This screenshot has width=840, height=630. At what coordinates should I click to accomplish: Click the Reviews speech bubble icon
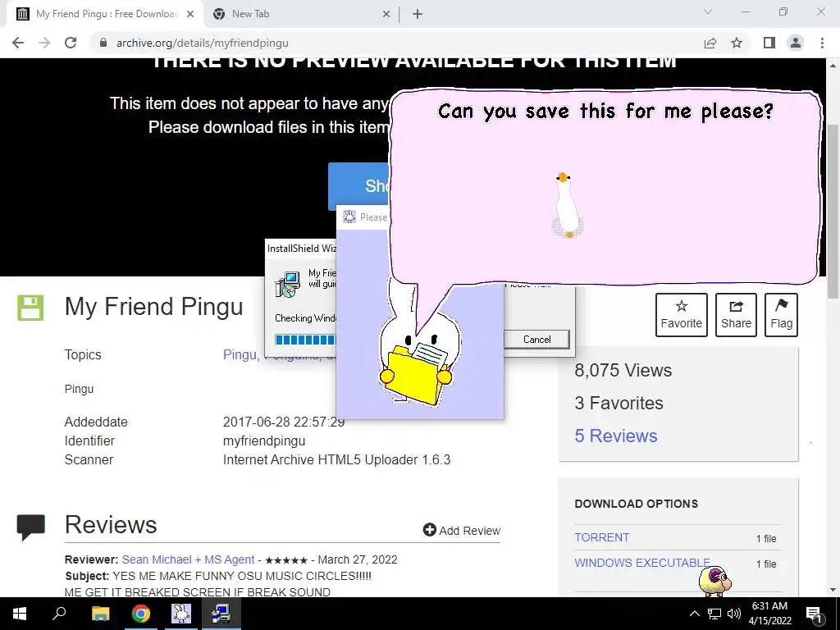30,527
